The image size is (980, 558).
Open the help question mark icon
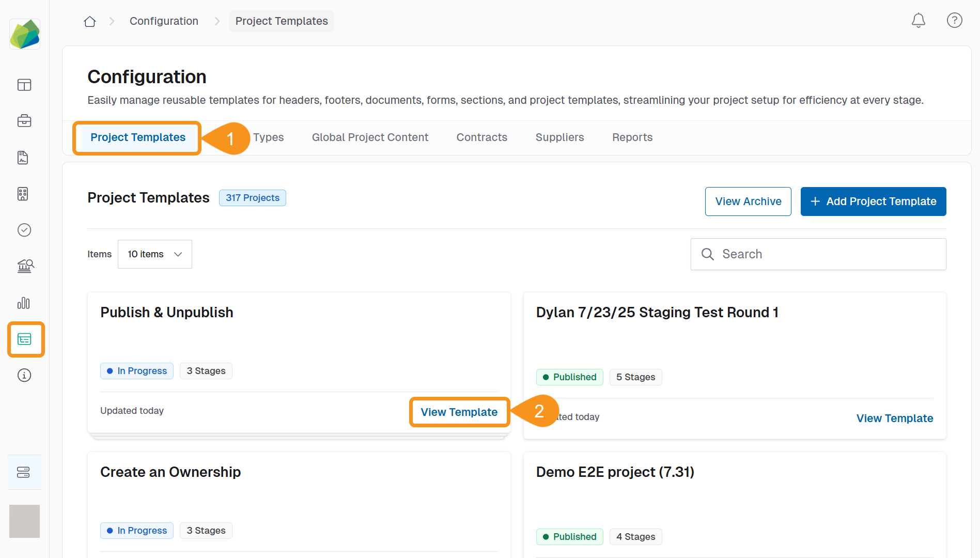(954, 21)
